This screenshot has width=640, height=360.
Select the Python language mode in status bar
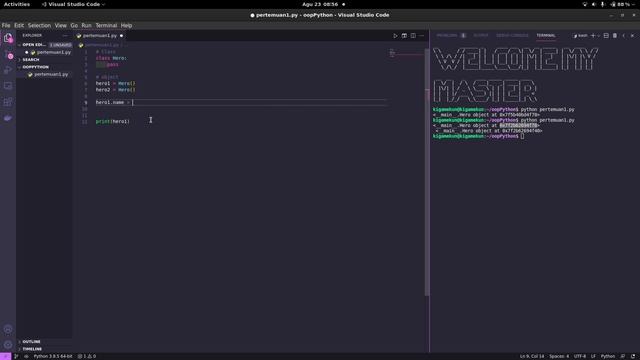[x=607, y=356]
